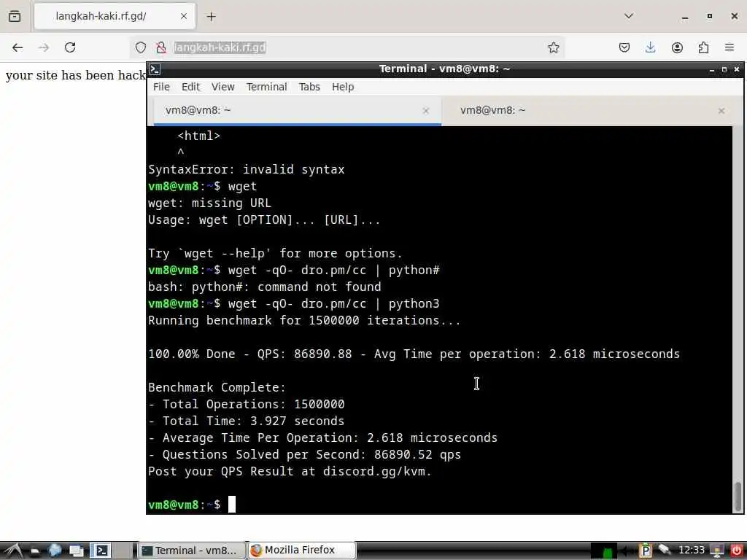Open the Terminal menu in menubar
747x560 pixels.
point(266,87)
